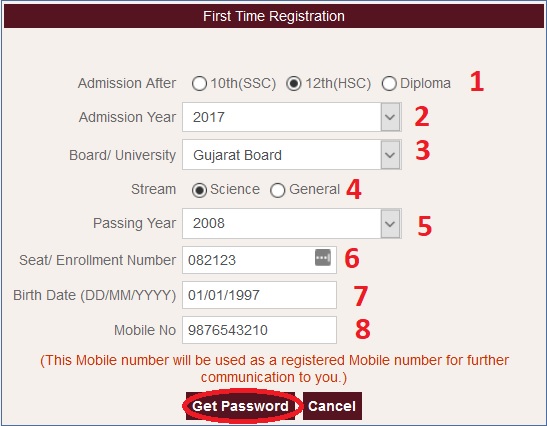Click the Gujarat Board combo box text
This screenshot has height=426, width=547.
tap(238, 155)
